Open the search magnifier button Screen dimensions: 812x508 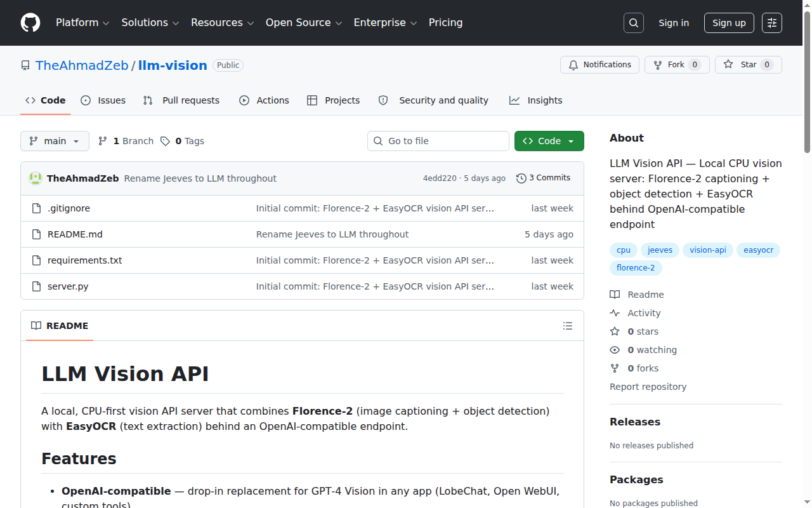[x=633, y=23]
